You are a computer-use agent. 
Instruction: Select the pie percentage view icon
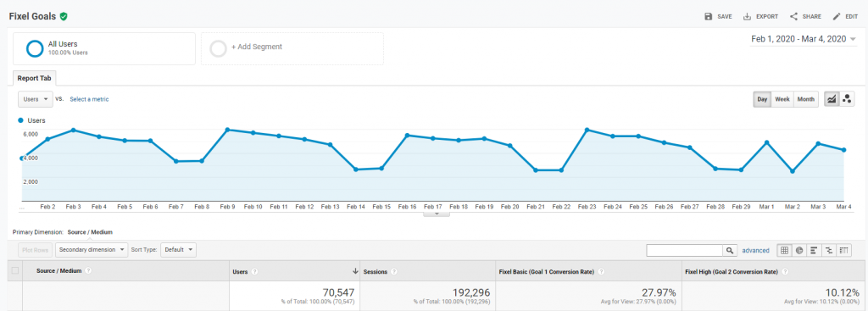pyautogui.click(x=799, y=250)
